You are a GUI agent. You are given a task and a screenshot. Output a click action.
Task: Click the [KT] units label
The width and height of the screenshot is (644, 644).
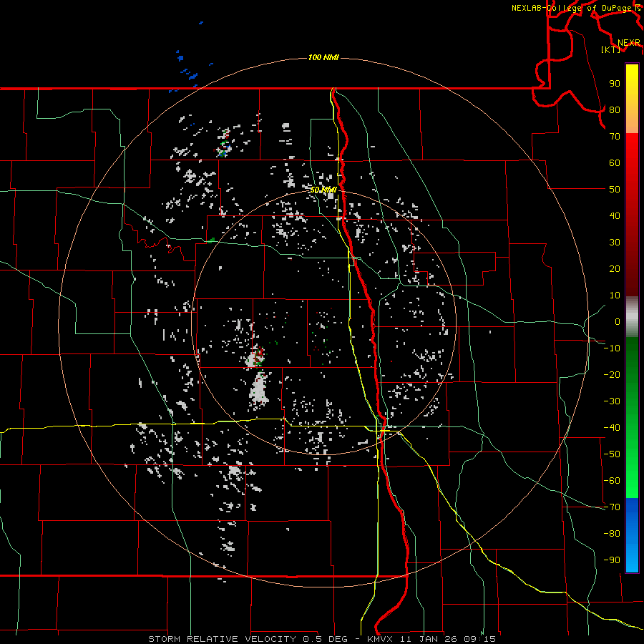pos(611,49)
